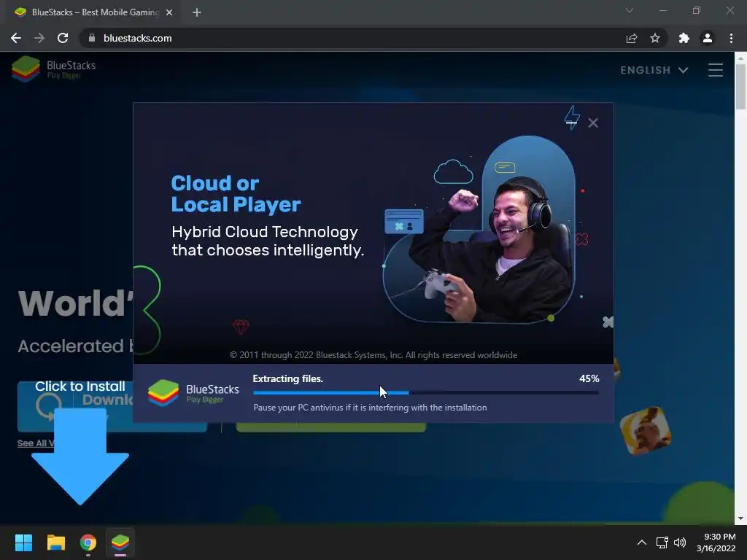
Task: Restore down the Chrome window
Action: 696,10
